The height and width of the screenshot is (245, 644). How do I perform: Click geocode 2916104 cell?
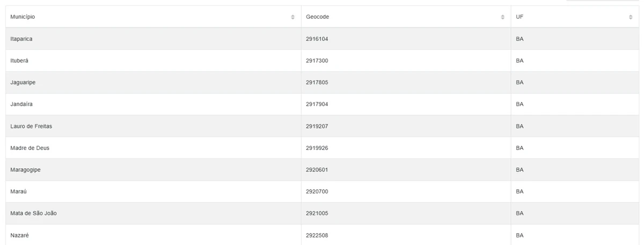(x=406, y=39)
